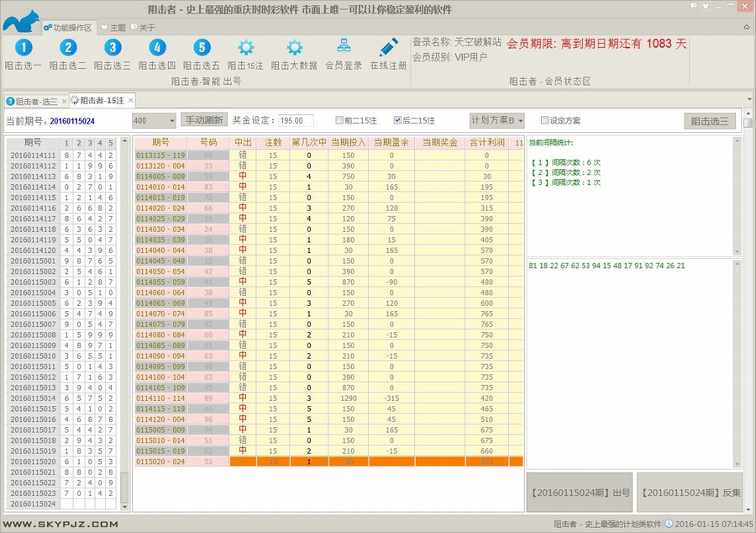Uncheck the 后二15注 checkbox
The width and height of the screenshot is (756, 533).
click(398, 120)
